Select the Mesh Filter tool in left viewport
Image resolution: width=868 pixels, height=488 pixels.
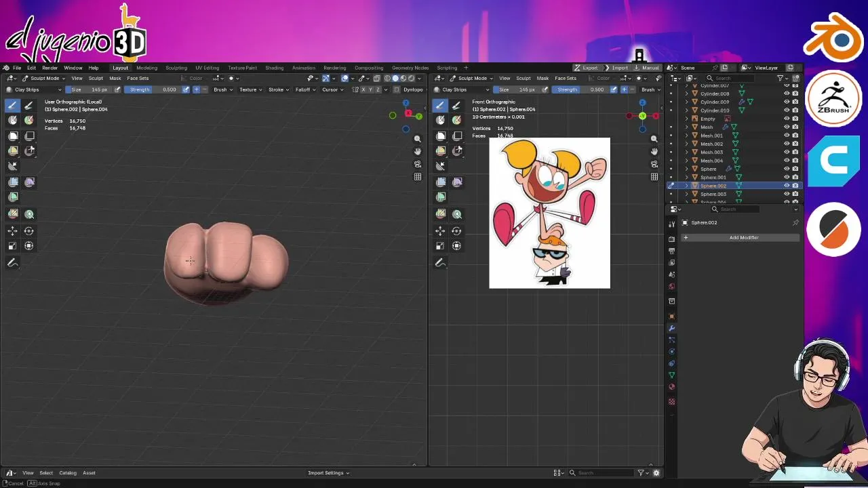[13, 182]
